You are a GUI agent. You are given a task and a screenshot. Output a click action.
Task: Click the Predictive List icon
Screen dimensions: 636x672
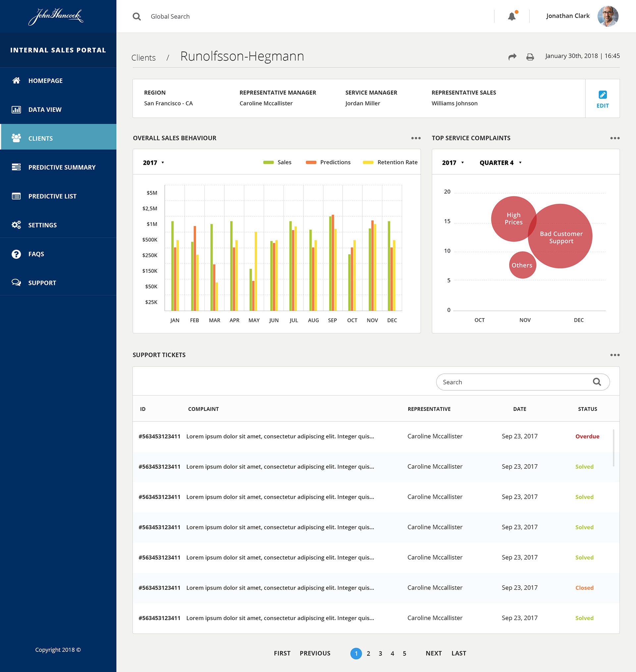click(16, 196)
